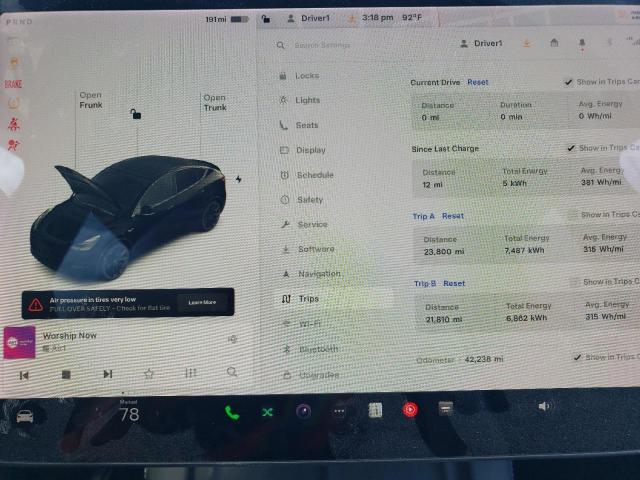Image resolution: width=640 pixels, height=480 pixels.
Task: Open the Bluetooth settings menu
Action: (311, 349)
